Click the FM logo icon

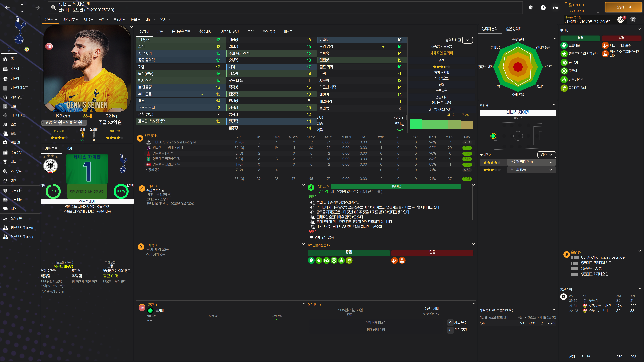[x=555, y=8]
